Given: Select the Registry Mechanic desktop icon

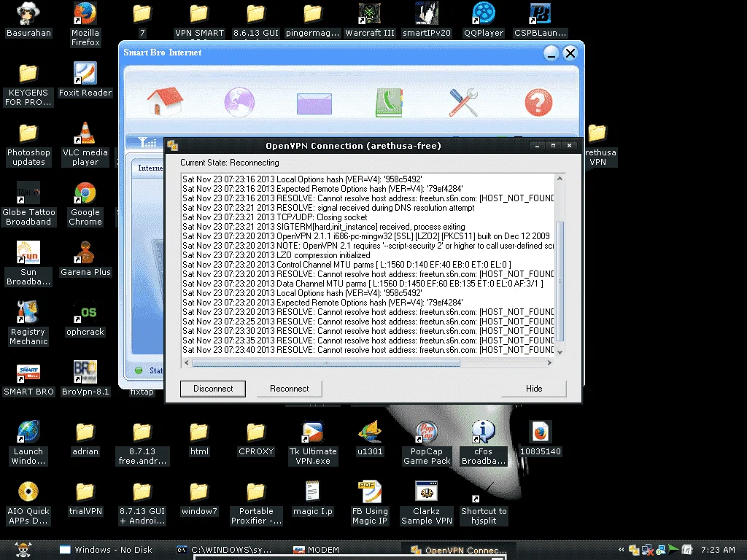Looking at the screenshot, I should point(28,323).
